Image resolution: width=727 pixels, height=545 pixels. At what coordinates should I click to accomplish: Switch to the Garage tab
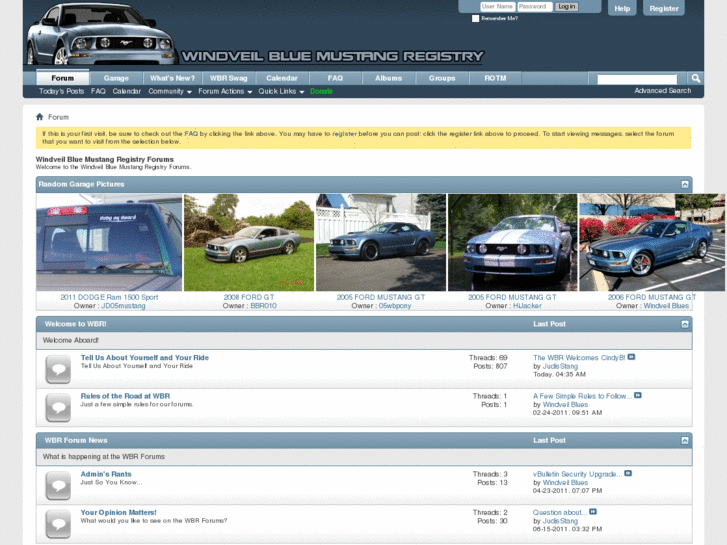116,78
